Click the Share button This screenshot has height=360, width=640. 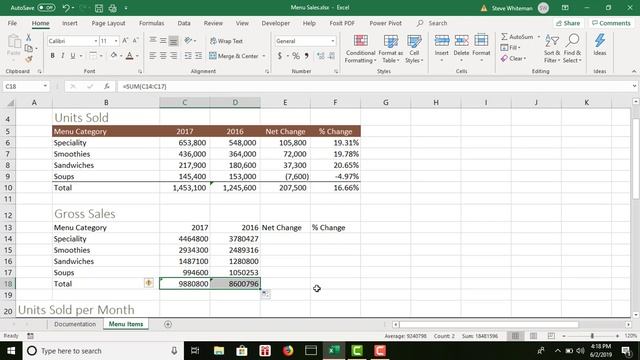(x=568, y=23)
